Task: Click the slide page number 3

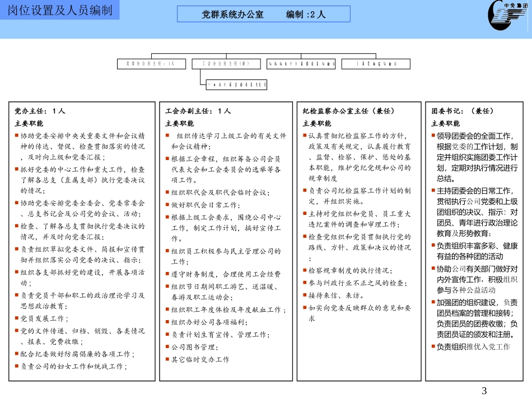Action: pyautogui.click(x=484, y=391)
